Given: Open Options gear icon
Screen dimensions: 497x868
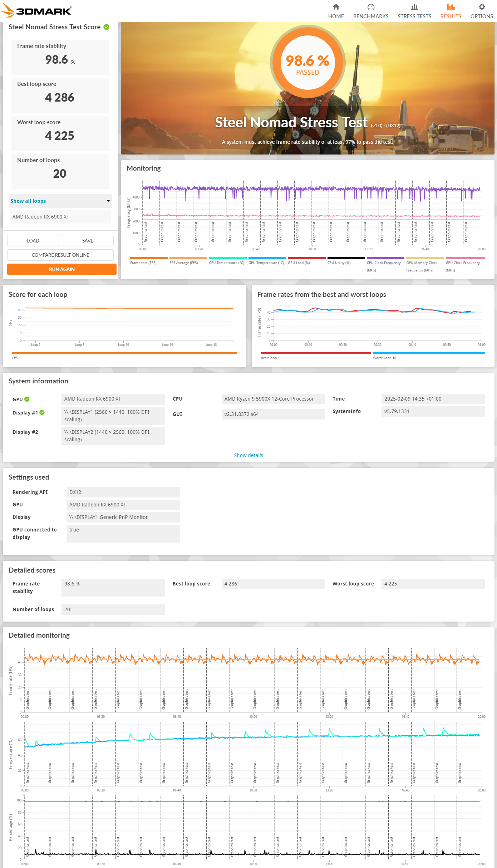Looking at the screenshot, I should coord(482,7).
